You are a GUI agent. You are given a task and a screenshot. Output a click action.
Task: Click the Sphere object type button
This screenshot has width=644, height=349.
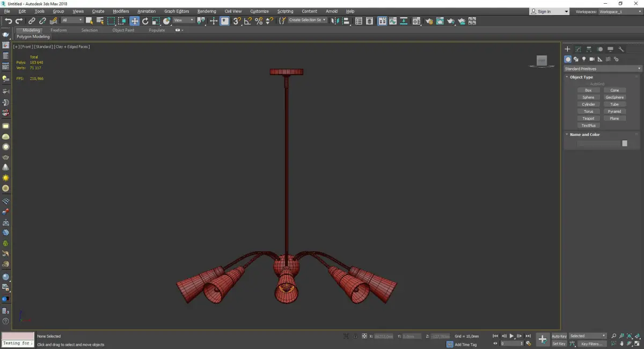coord(588,98)
